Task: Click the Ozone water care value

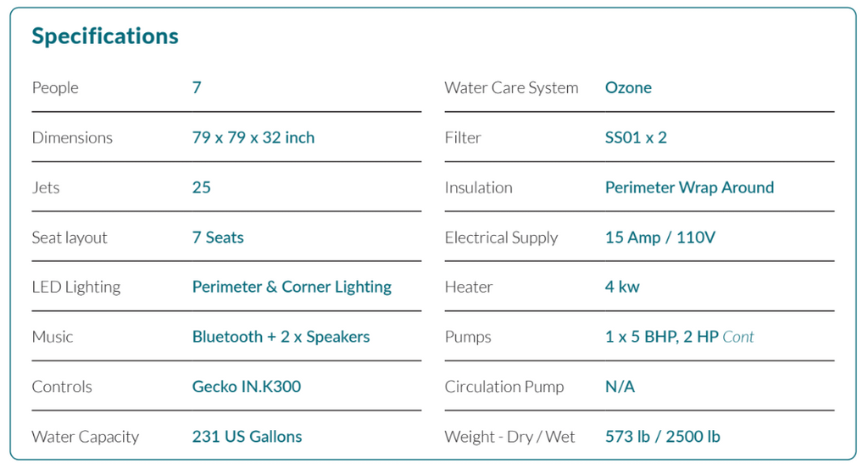Action: point(628,87)
